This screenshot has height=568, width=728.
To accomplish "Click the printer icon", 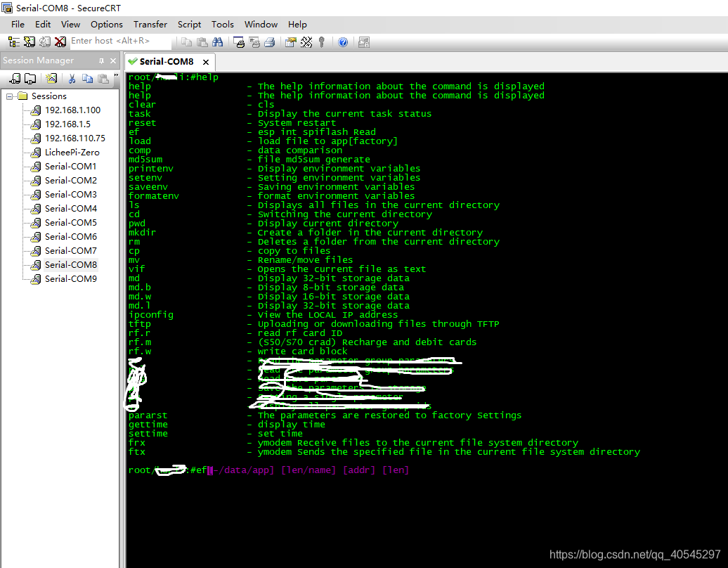I will coord(270,42).
